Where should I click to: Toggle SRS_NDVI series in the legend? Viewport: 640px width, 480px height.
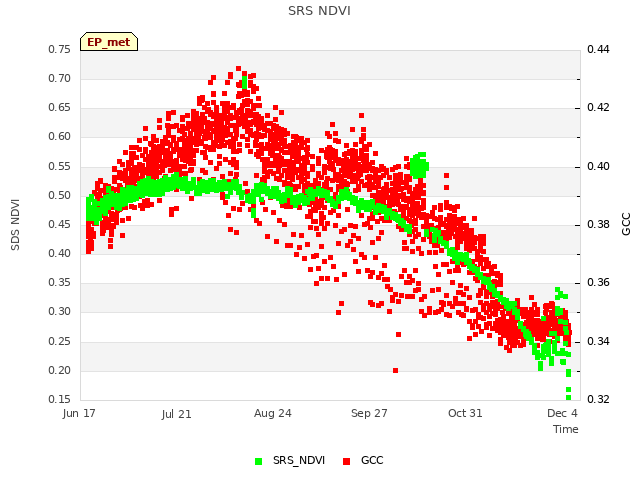(x=290, y=460)
